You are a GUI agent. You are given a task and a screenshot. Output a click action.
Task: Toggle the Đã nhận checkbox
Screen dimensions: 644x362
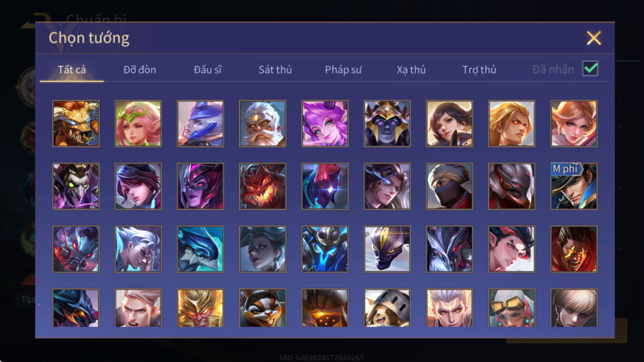click(x=590, y=69)
